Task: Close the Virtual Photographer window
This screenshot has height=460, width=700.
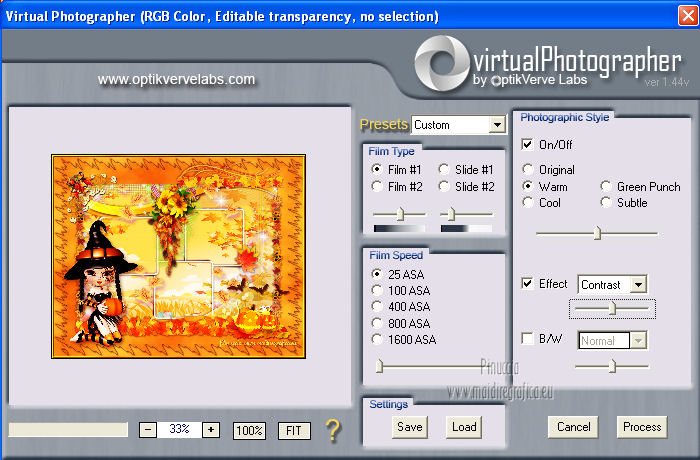Action: (688, 16)
